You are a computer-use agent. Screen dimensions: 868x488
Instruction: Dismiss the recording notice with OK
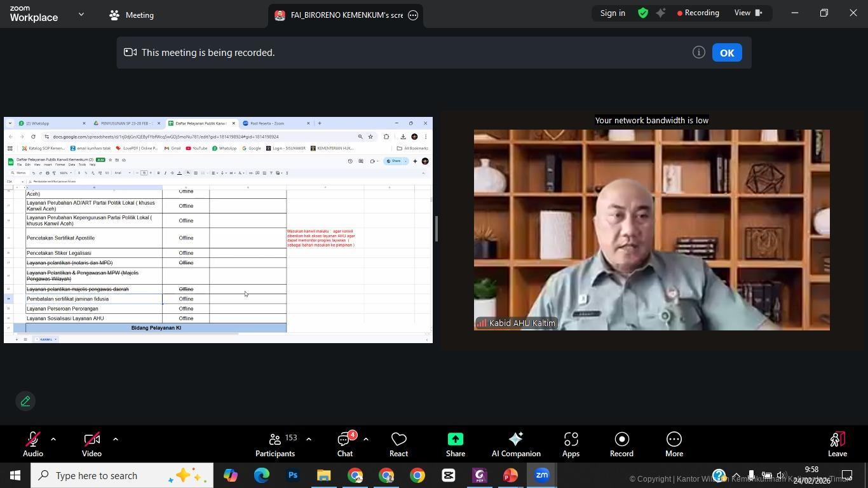click(x=727, y=53)
